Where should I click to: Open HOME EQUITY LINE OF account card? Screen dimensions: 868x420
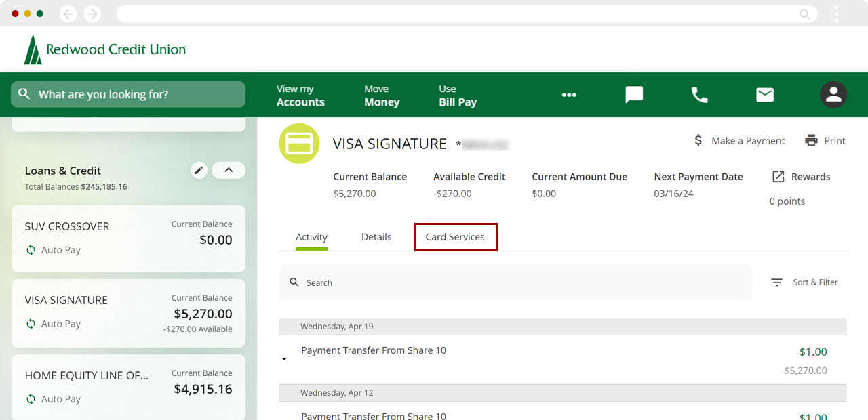coord(129,387)
